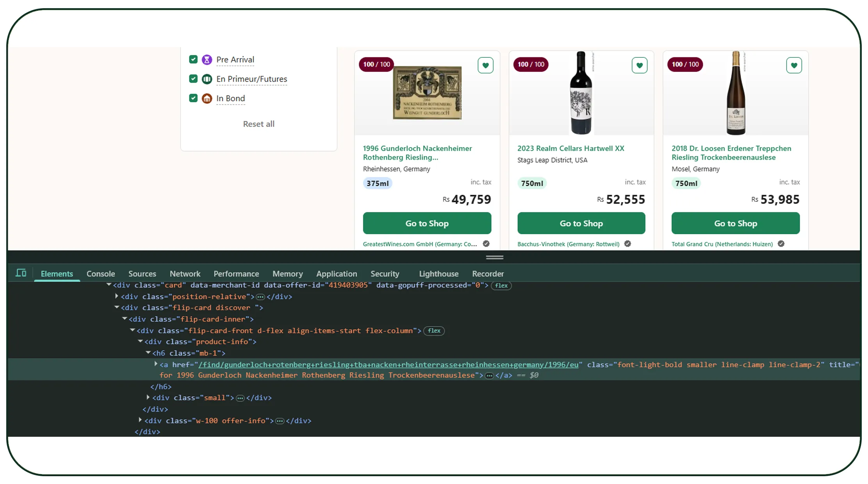Favorite the 1996 Gunderloch wine heart icon

pos(485,65)
